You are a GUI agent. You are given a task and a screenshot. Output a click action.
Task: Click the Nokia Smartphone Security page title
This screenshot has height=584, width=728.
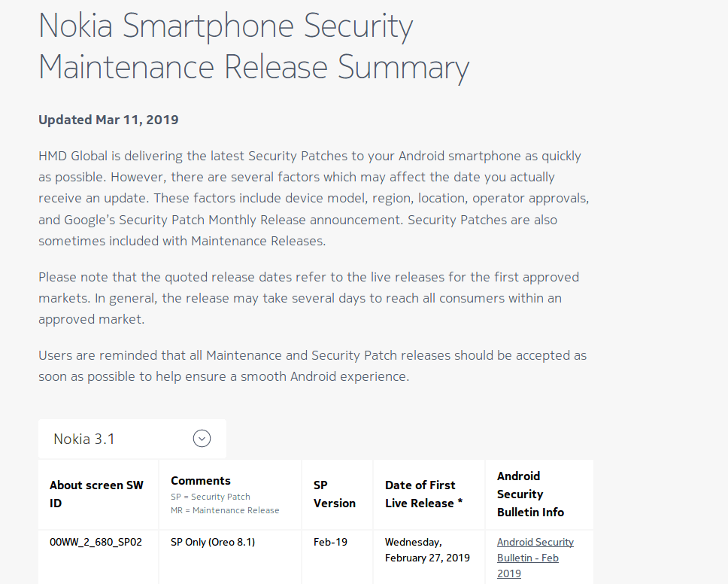tap(253, 47)
